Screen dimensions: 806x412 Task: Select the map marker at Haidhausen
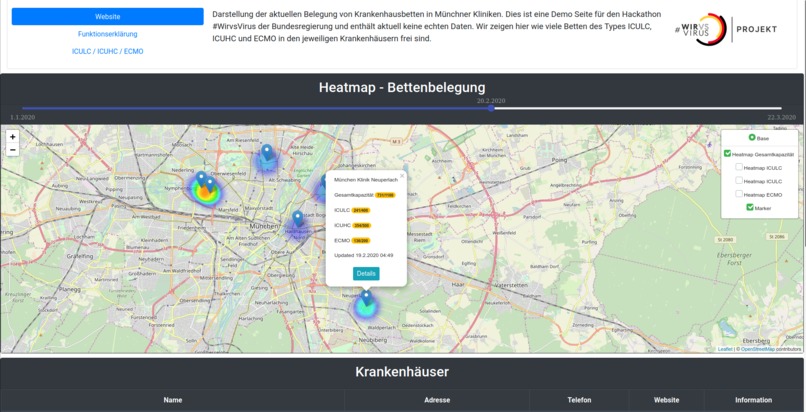[x=297, y=219]
